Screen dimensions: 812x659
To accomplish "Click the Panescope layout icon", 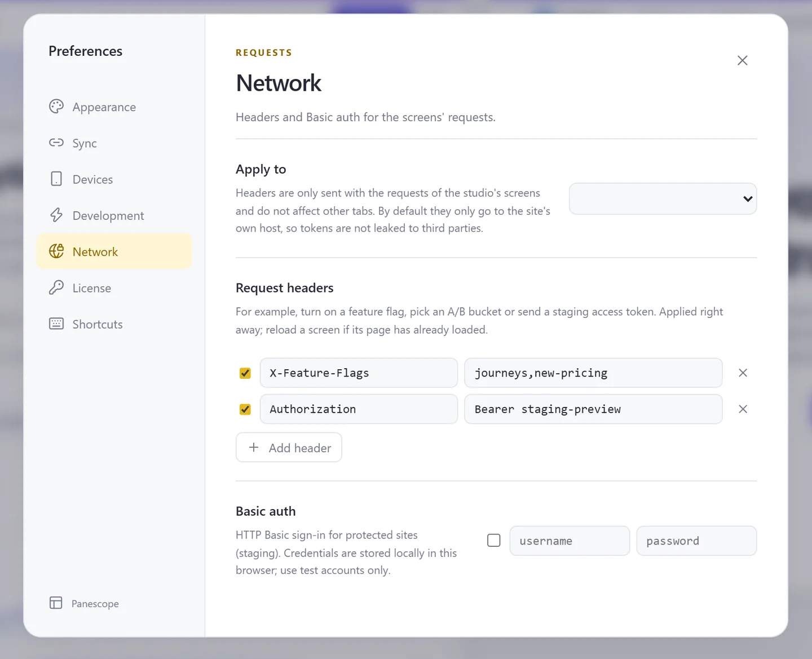I will (56, 603).
